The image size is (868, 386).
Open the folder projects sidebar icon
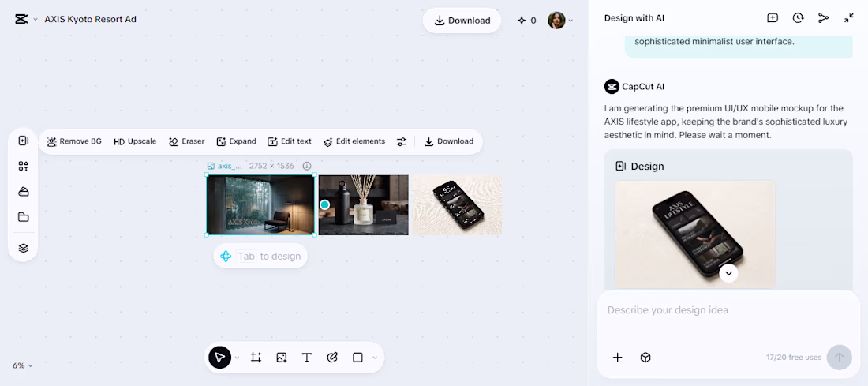point(23,217)
